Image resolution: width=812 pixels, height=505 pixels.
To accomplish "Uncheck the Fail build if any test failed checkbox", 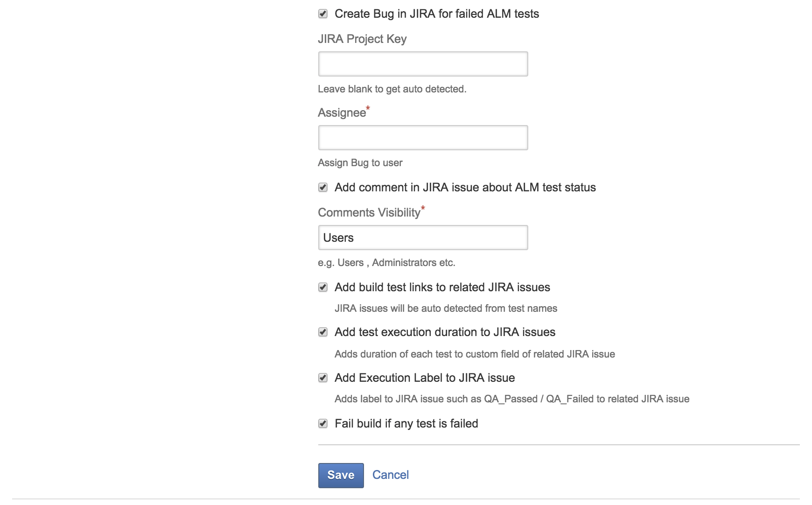I will coord(323,424).
